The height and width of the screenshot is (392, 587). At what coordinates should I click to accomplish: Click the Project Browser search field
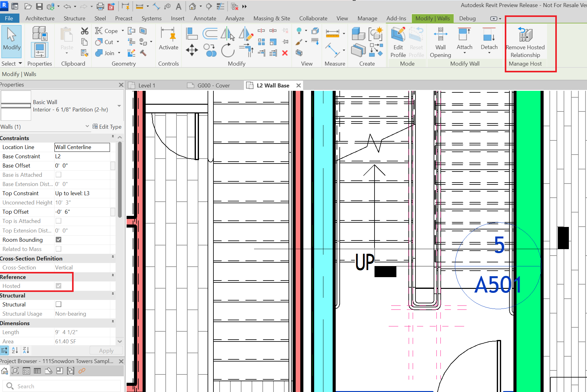62,386
